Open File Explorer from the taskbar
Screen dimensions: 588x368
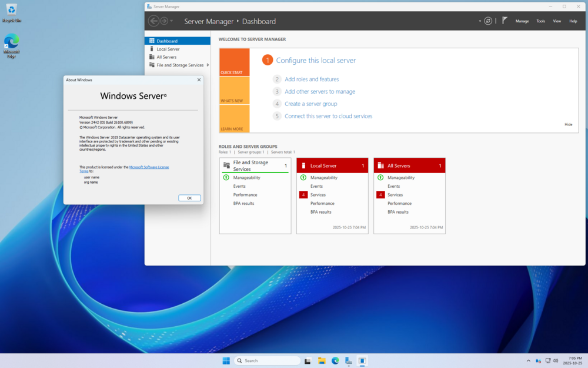tap(322, 361)
